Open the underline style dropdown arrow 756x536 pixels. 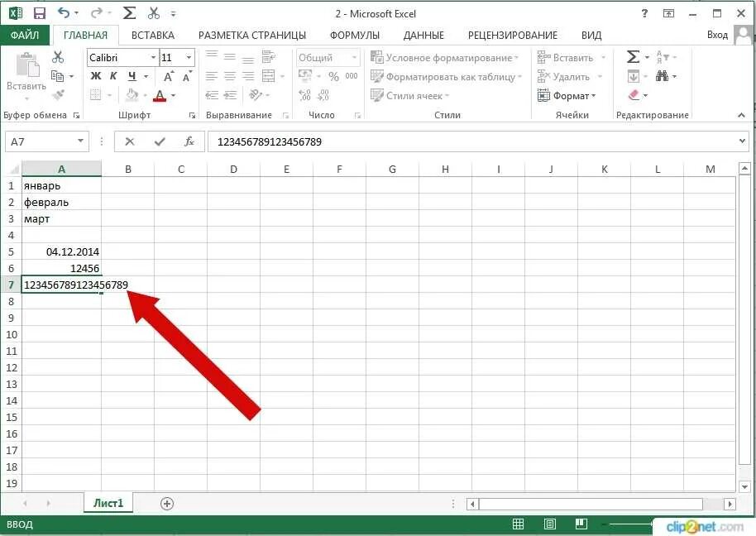coord(146,76)
